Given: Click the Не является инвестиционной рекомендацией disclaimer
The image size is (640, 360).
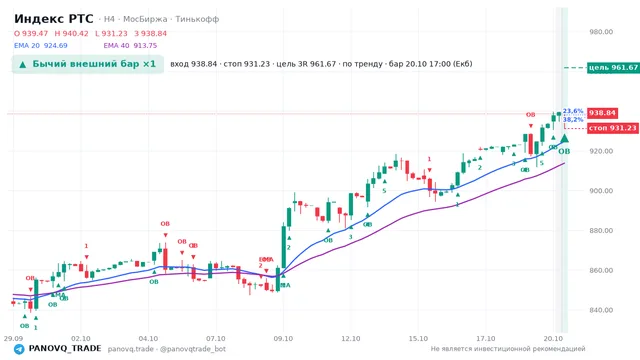Looking at the screenshot, I should [x=508, y=349].
